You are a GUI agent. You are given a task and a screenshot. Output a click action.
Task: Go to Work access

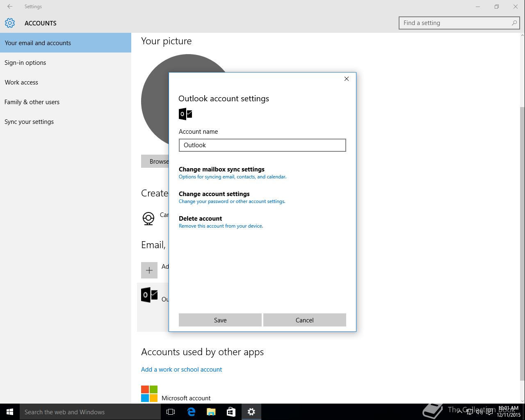(x=66, y=82)
